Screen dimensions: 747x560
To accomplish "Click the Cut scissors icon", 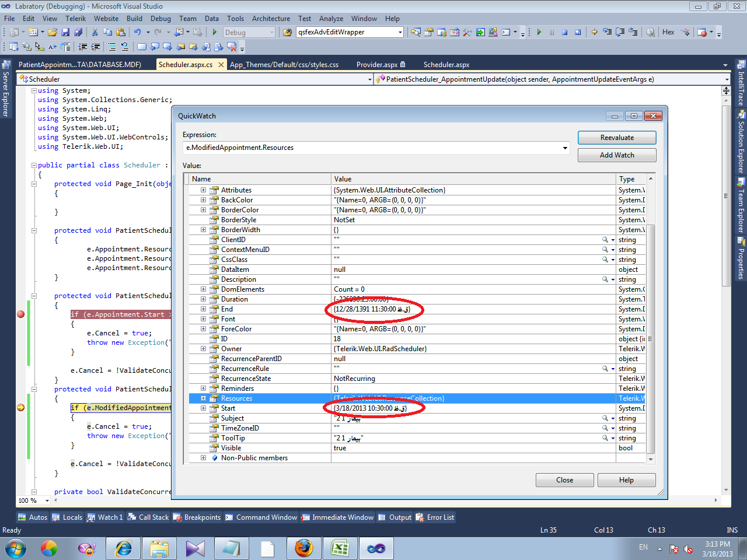I will (95, 32).
